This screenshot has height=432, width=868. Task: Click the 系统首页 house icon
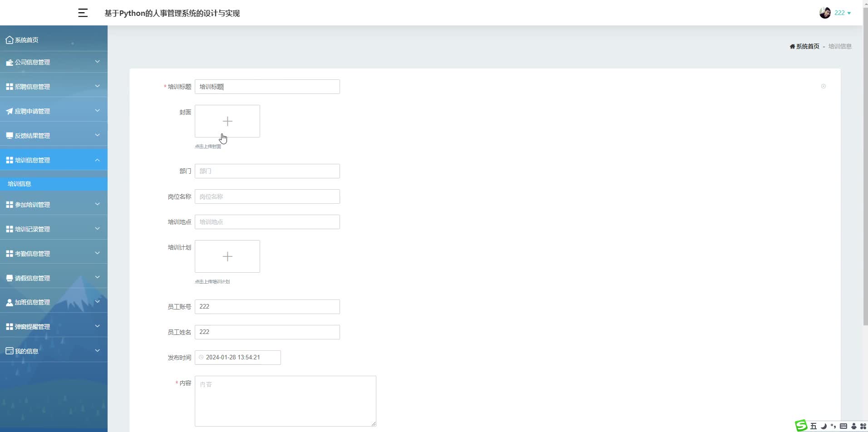(x=9, y=40)
